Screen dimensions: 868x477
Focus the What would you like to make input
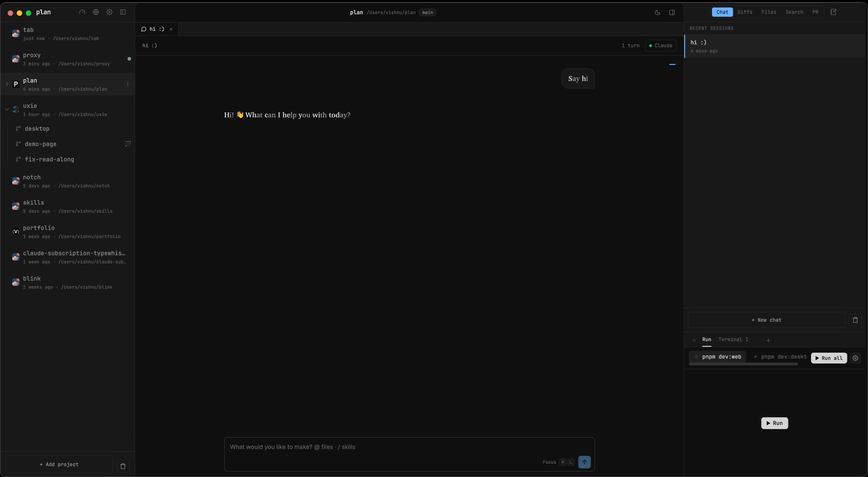coord(409,447)
